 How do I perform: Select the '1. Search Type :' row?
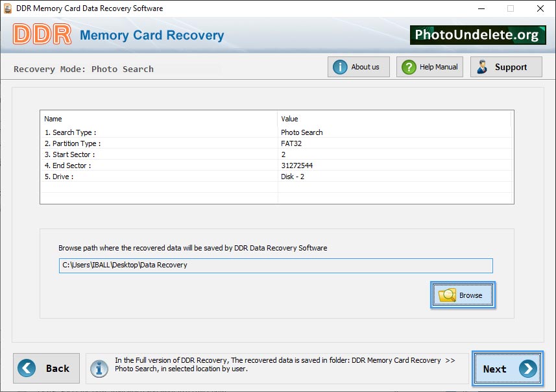click(276, 132)
